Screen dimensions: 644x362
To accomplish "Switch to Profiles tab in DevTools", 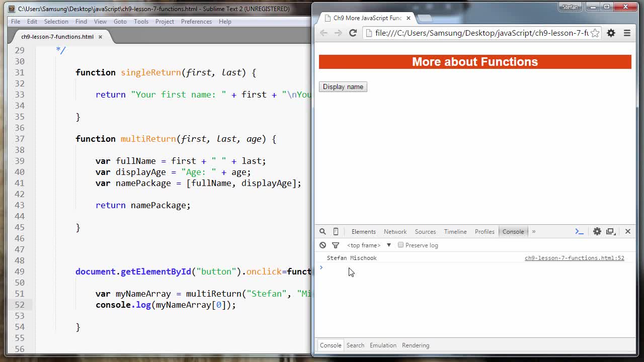I will pos(485,232).
